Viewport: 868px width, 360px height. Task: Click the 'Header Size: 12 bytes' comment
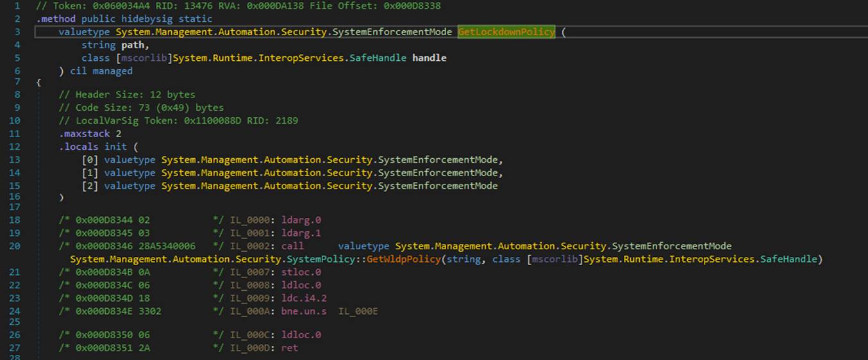(x=127, y=94)
